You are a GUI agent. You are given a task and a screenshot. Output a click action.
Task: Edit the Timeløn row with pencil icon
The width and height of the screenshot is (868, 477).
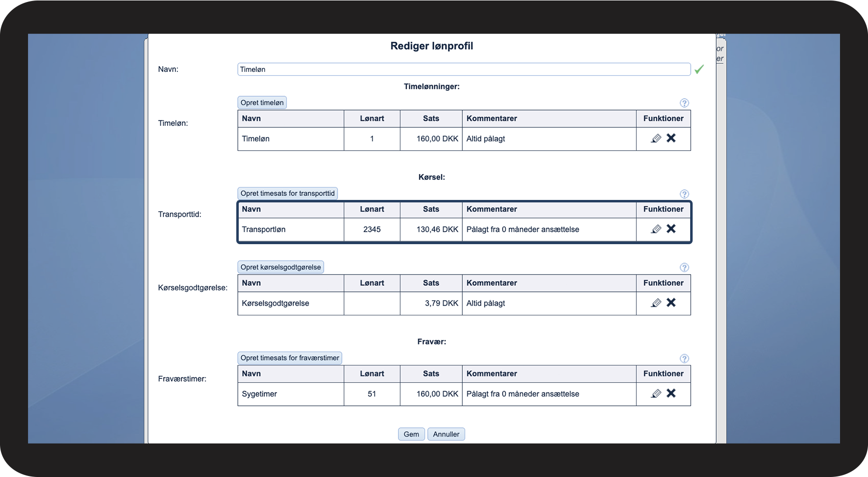point(656,139)
